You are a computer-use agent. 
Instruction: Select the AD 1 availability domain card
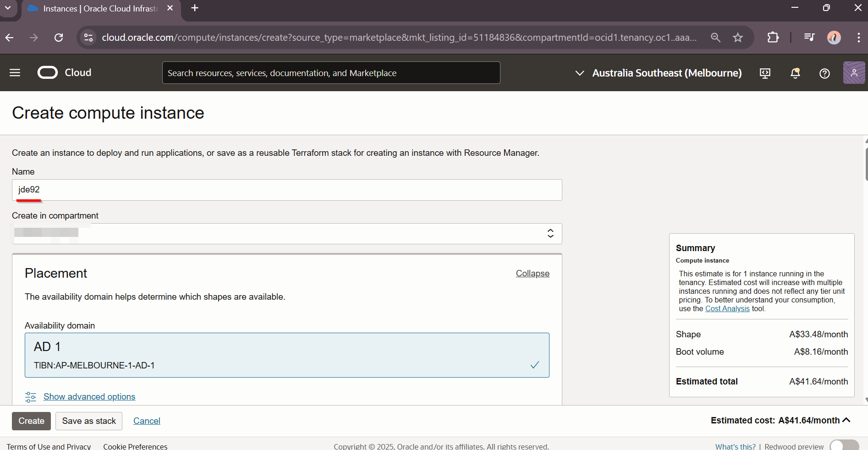click(x=287, y=355)
